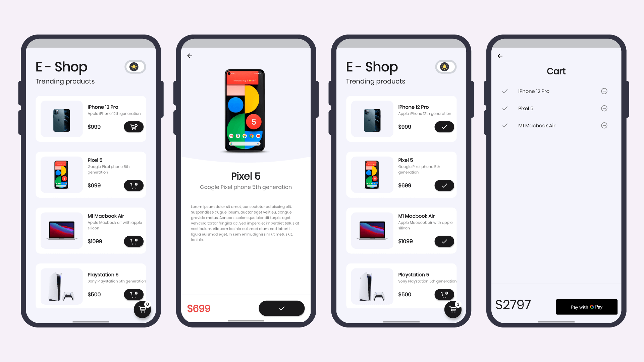Click the back arrow on the cart screen

coord(500,56)
